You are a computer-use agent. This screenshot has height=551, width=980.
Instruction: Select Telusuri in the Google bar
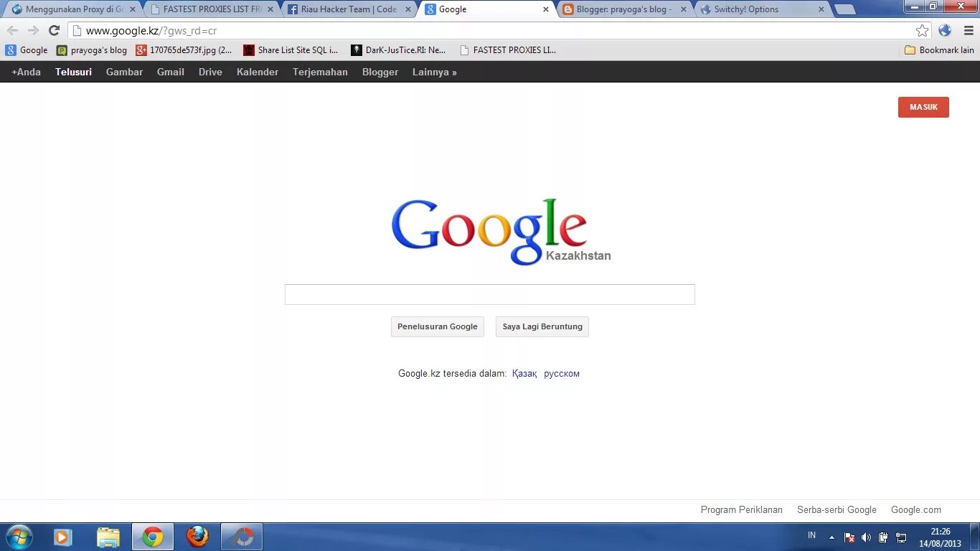pos(73,72)
